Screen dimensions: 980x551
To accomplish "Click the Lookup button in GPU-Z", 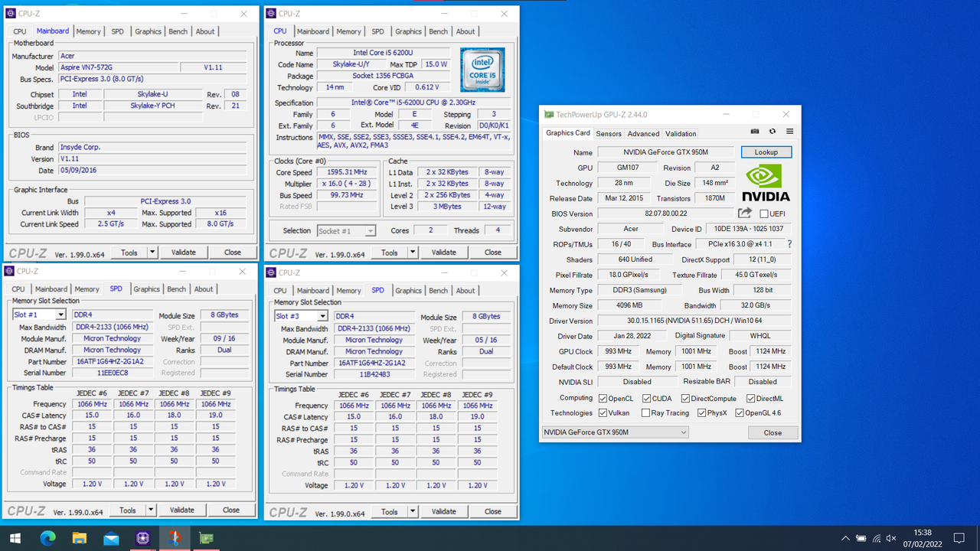I will coord(766,152).
